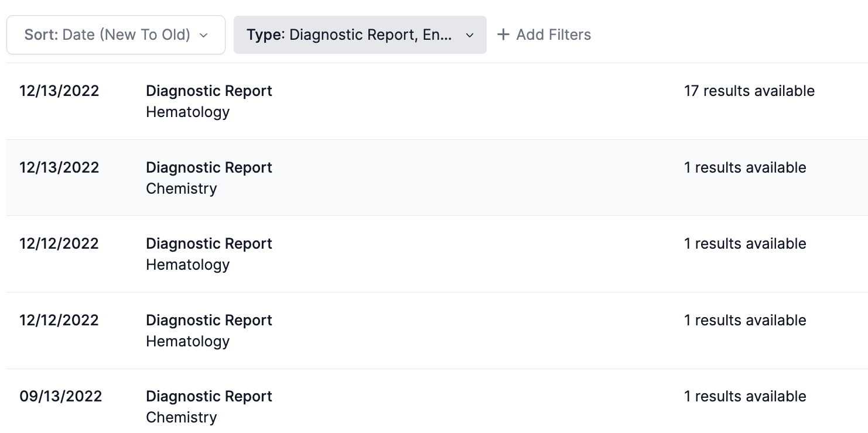Viewport: 868px width, 433px height.
Task: Click the first 12/13/2022 date cell
Action: (59, 91)
